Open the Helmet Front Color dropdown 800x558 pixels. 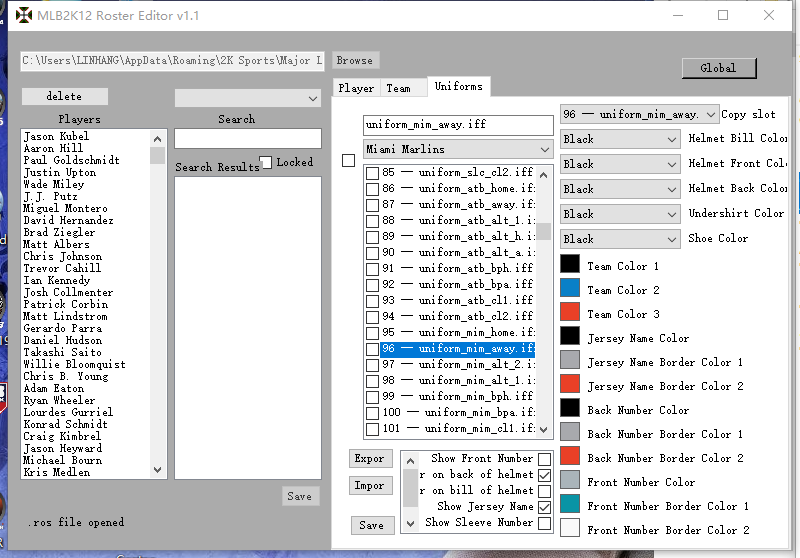620,164
